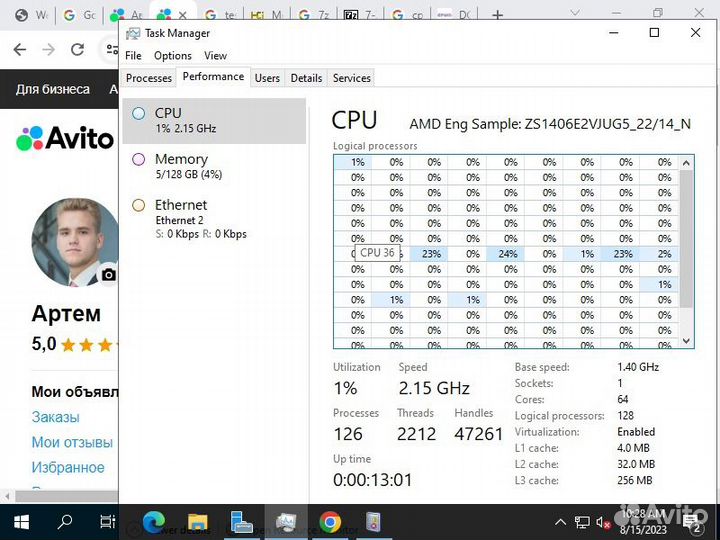Show hidden system tray icons
Screen dimensions: 720x540
click(x=561, y=522)
